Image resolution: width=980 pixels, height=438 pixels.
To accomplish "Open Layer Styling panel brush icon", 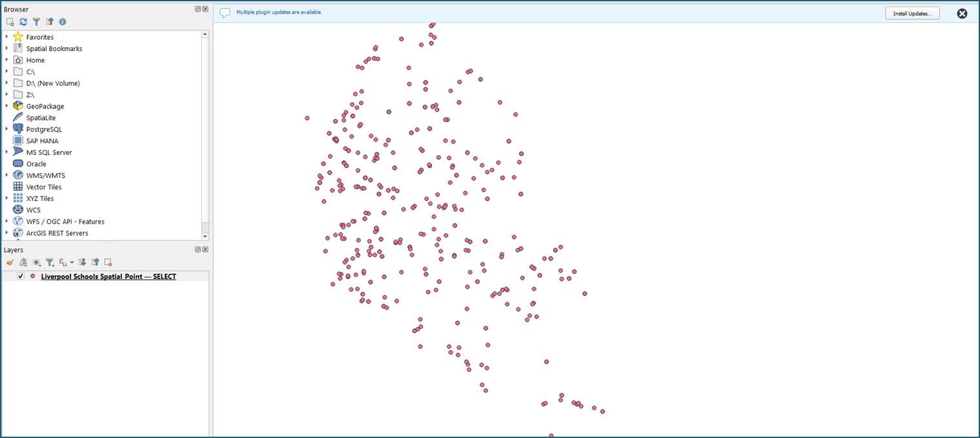I will click(x=10, y=262).
